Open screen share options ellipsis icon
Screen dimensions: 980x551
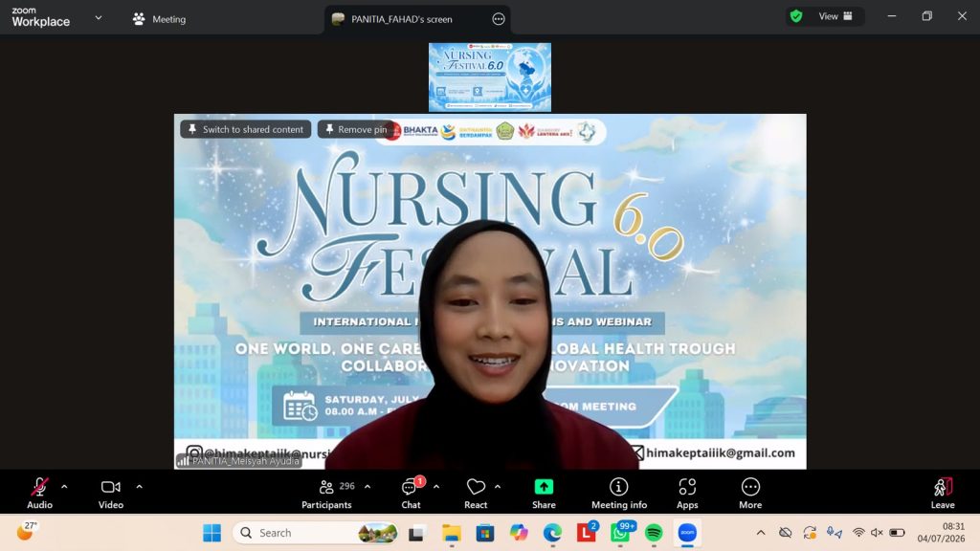click(x=498, y=19)
